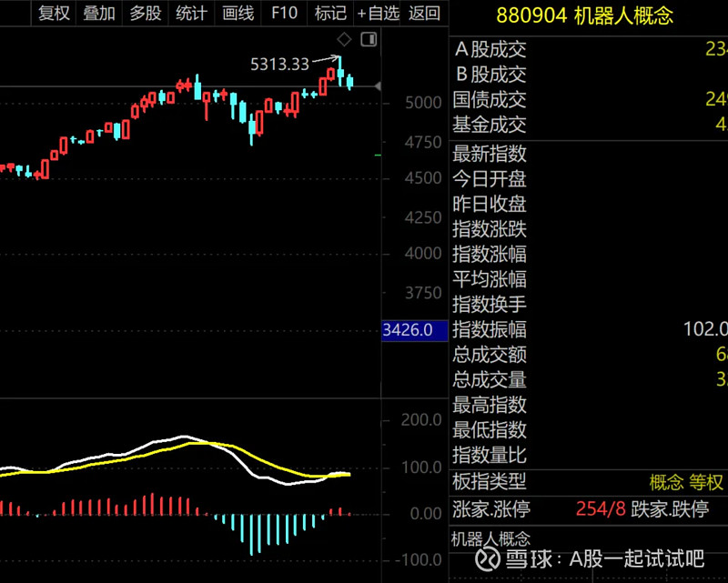The image size is (728, 583).
Task: Click the 昨日收盘 label
Action: (490, 204)
